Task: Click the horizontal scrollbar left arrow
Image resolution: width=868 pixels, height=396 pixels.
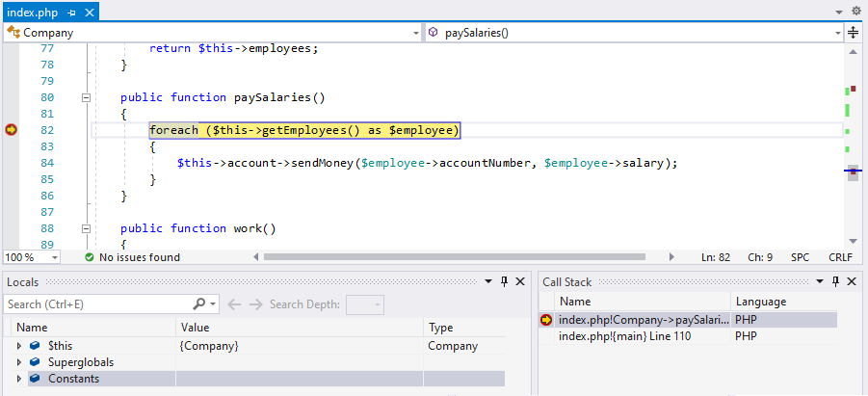Action: pos(255,257)
